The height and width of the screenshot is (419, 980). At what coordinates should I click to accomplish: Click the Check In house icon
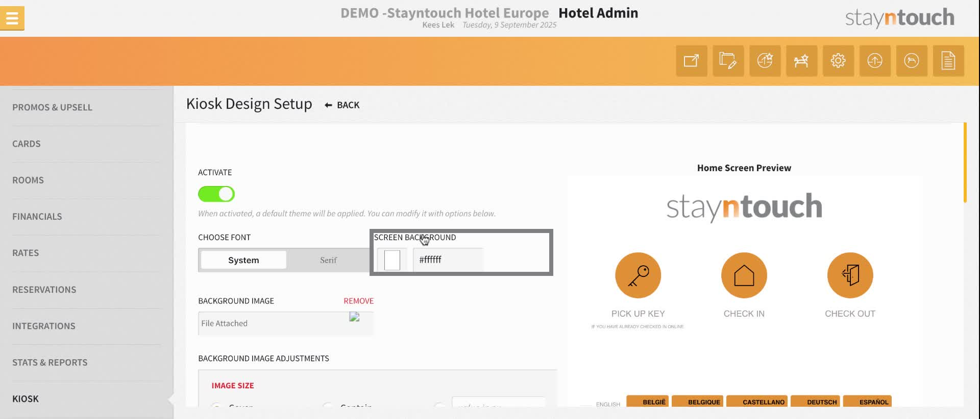coord(744,275)
